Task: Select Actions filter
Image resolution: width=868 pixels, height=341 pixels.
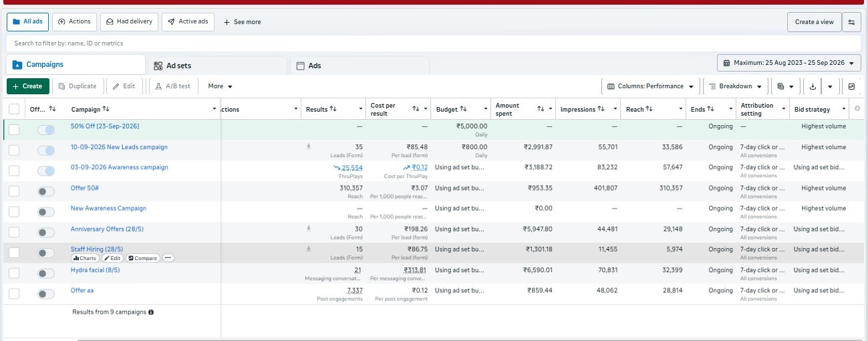Action: tap(74, 22)
